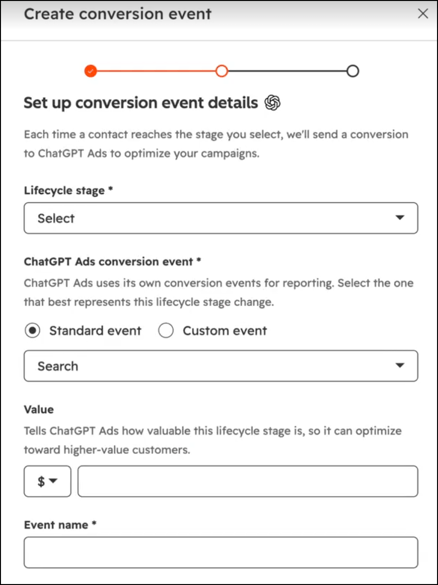Click the caret arrow in Search dropdown
Viewport: 438px width, 585px height.
click(400, 366)
